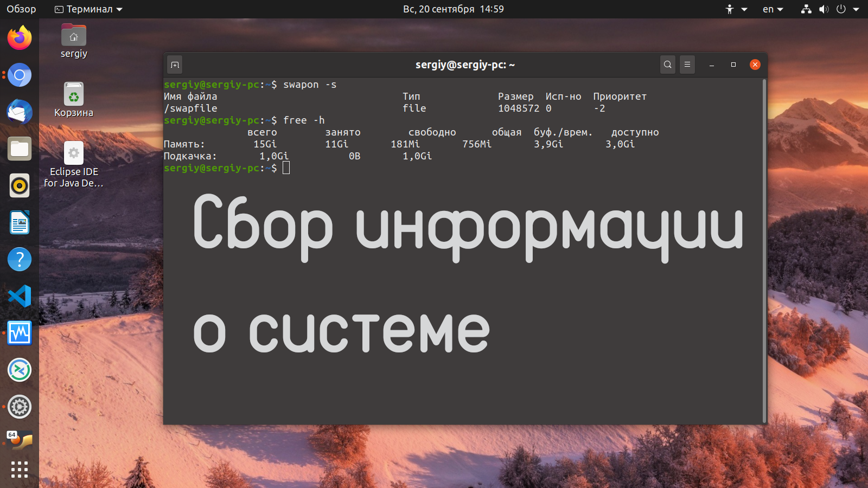Screen dimensions: 868x488
Task: Open the clock calendar panel
Action: [453, 9]
